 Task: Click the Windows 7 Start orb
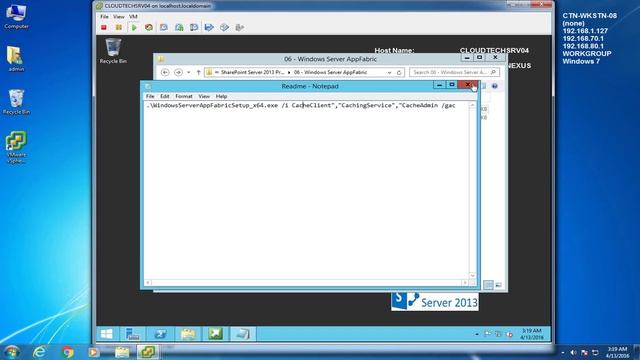point(12,352)
